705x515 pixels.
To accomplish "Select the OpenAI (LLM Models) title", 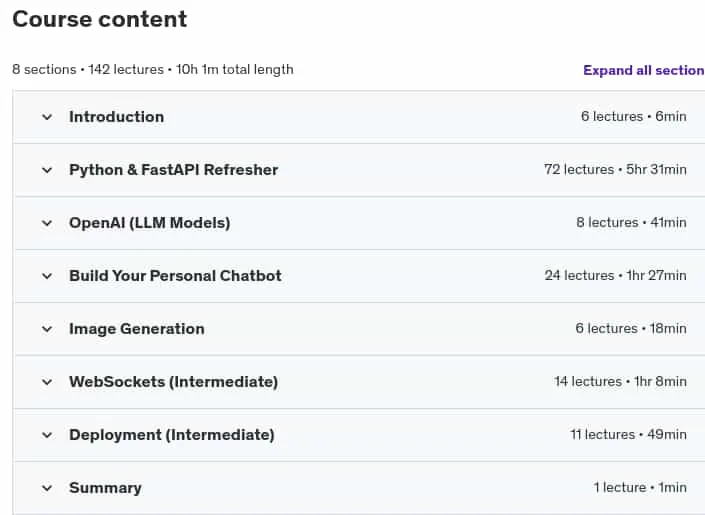I will 150,223.
